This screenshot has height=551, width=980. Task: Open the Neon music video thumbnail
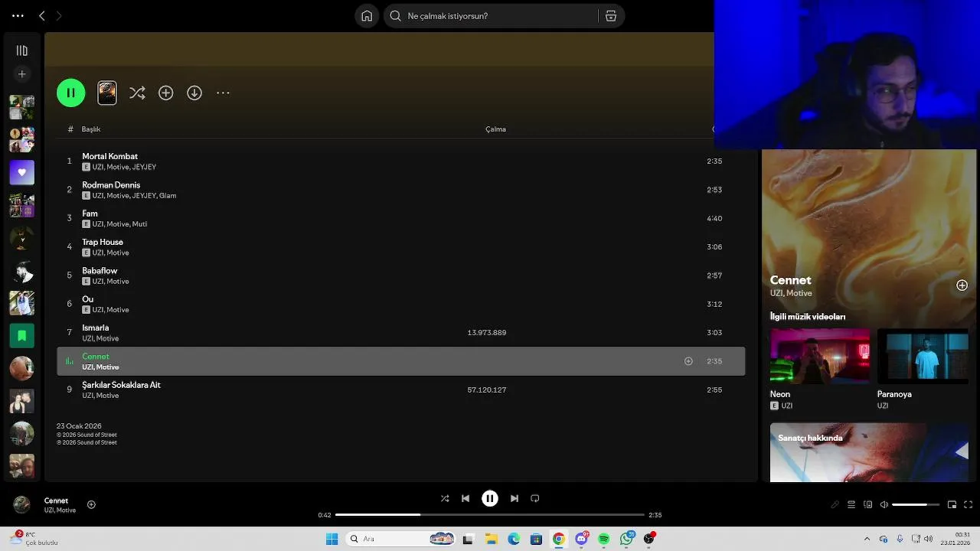click(x=820, y=356)
